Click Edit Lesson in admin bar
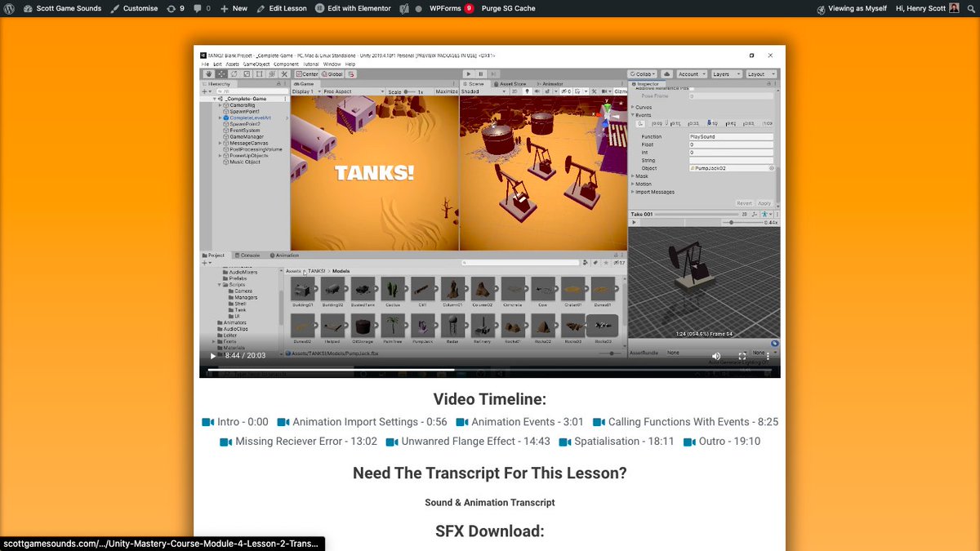The height and width of the screenshot is (551, 980). point(282,8)
